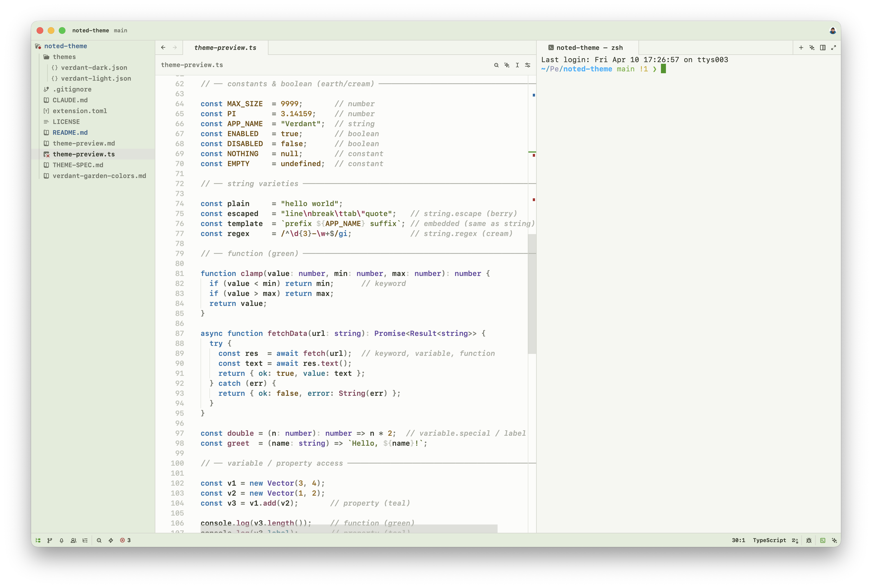
Task: Click the noted-theme project name in title bar
Action: point(90,31)
